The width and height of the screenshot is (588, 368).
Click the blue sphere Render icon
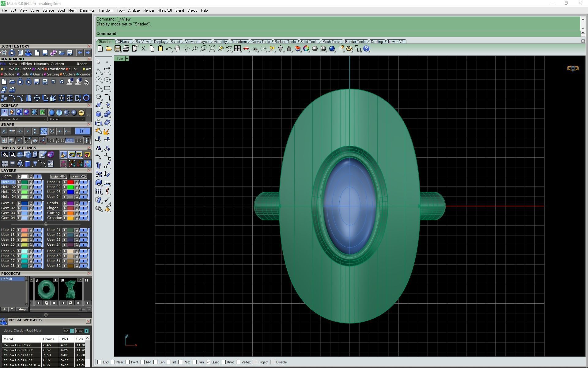(332, 49)
